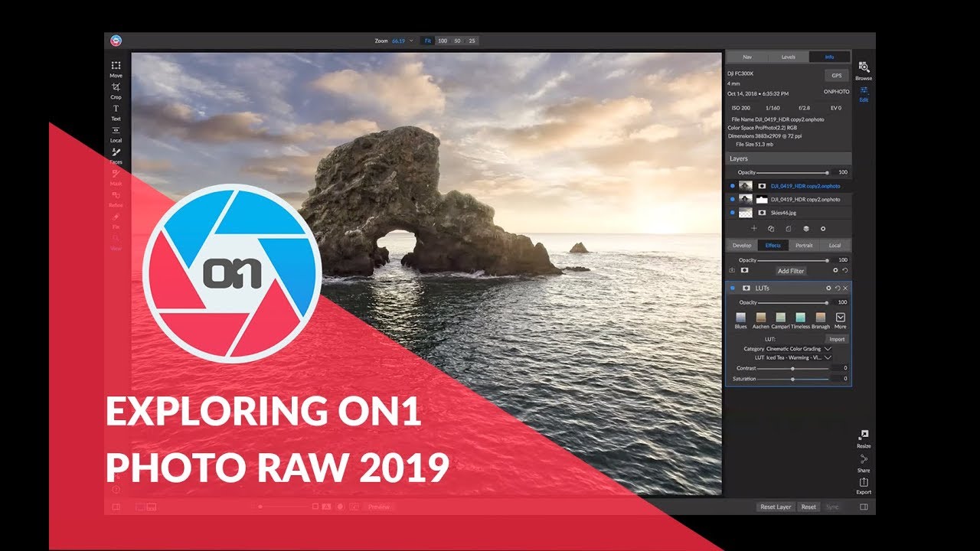Click the Reset Layer button

[776, 507]
